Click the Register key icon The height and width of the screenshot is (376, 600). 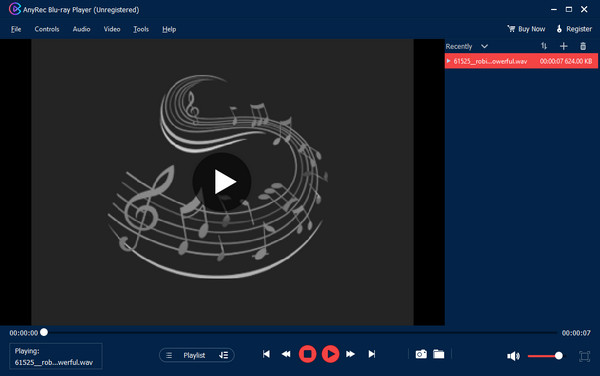[x=559, y=29]
